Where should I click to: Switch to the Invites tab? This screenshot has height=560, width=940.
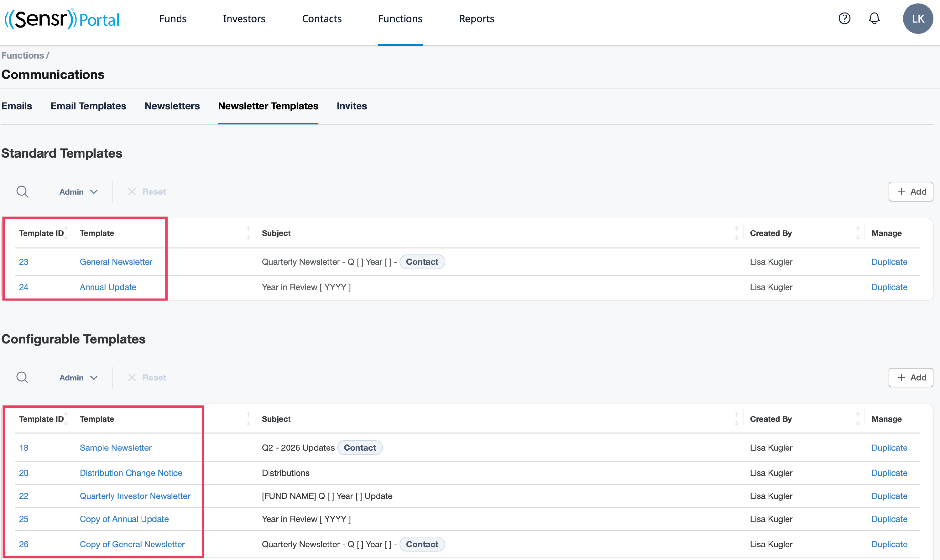[352, 106]
